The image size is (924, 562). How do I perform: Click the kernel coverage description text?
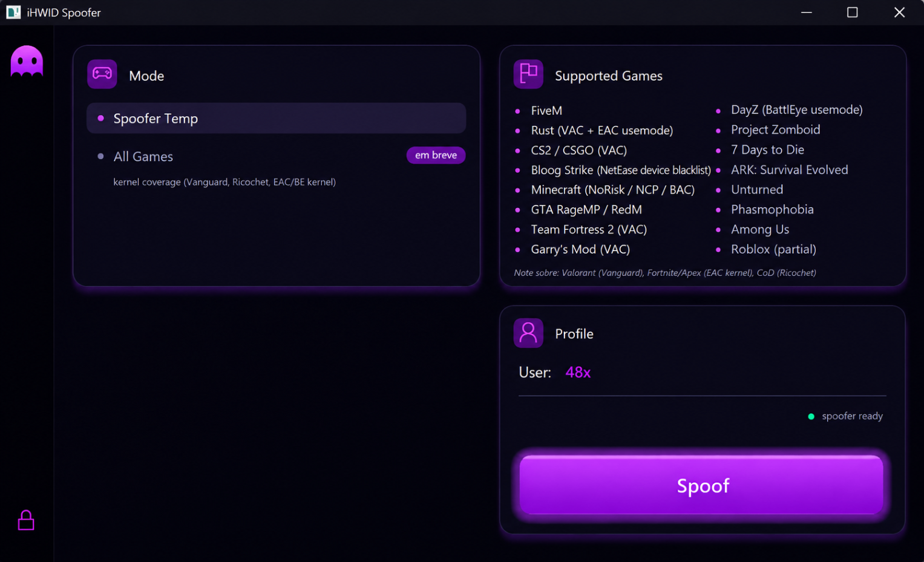(224, 182)
